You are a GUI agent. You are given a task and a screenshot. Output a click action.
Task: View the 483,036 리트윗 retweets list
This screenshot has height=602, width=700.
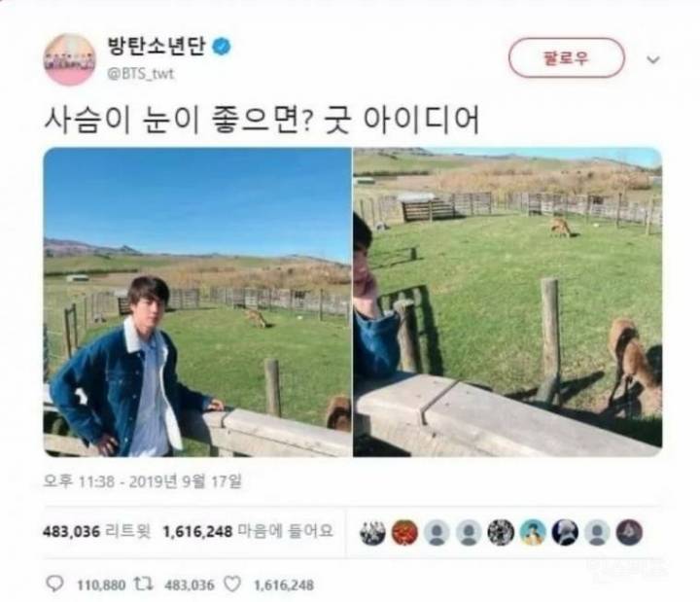(97, 531)
